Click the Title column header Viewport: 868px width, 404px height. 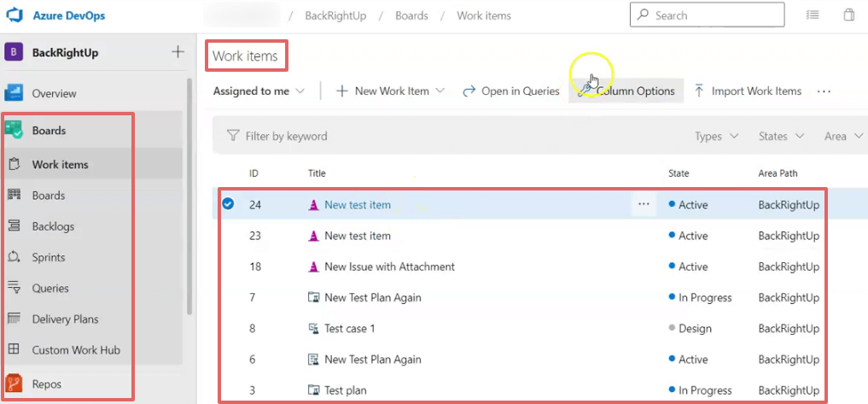pos(317,173)
